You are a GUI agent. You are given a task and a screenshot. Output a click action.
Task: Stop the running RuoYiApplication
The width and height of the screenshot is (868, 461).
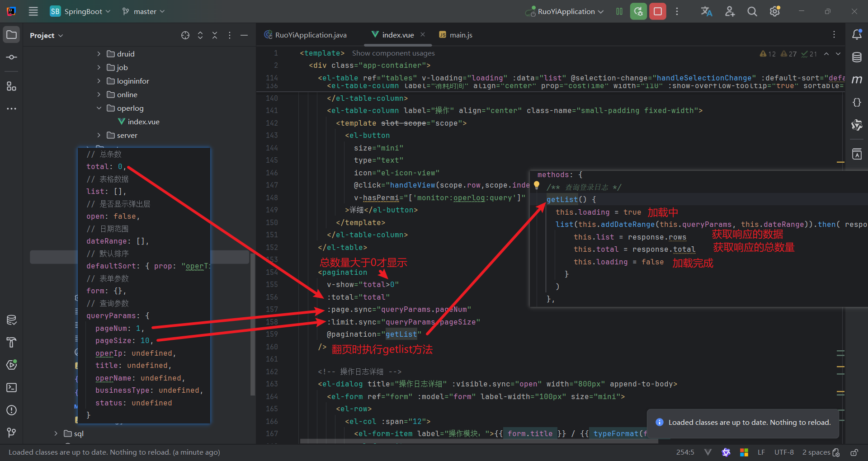click(x=658, y=11)
